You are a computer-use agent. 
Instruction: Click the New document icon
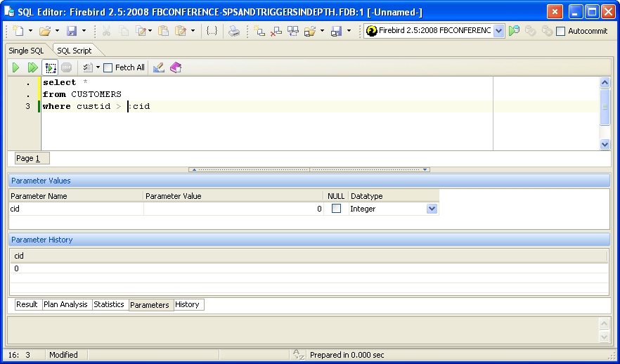pos(18,31)
